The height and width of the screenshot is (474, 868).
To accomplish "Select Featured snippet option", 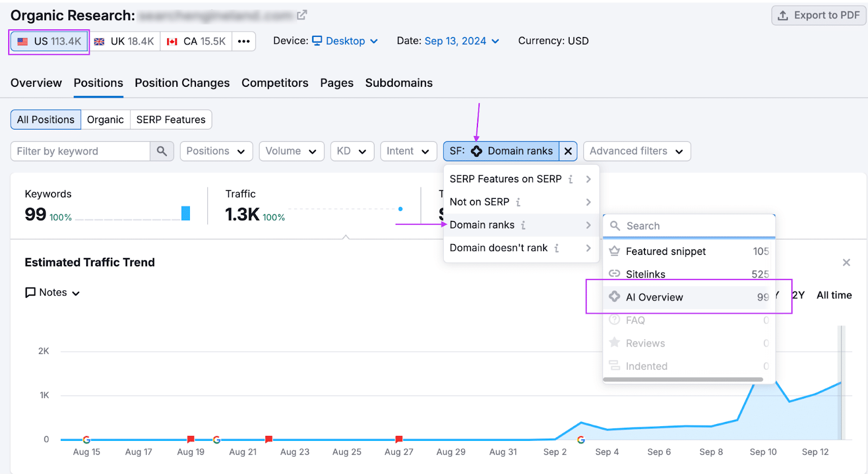I will pos(689,251).
